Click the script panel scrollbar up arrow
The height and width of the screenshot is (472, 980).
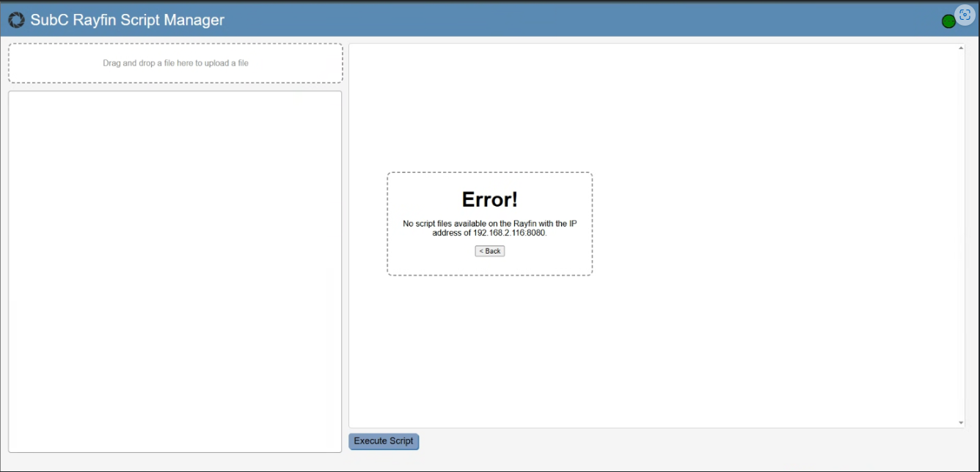click(960, 48)
